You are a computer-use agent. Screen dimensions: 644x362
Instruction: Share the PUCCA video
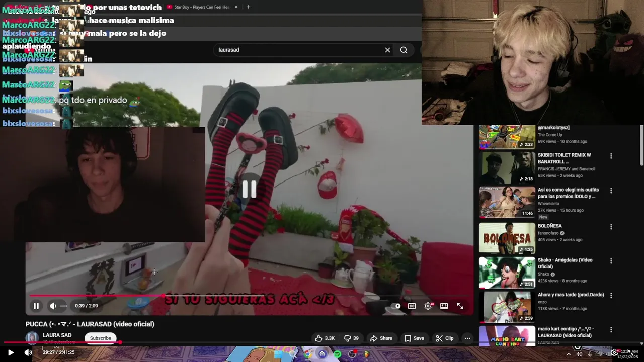pos(381,338)
